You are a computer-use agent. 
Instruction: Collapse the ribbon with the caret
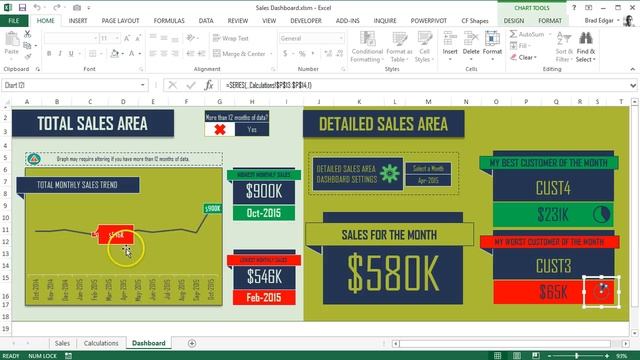(633, 69)
